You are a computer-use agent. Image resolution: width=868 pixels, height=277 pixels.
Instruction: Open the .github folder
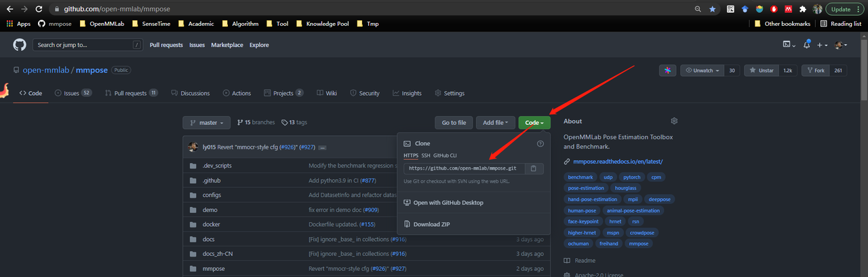tap(212, 181)
